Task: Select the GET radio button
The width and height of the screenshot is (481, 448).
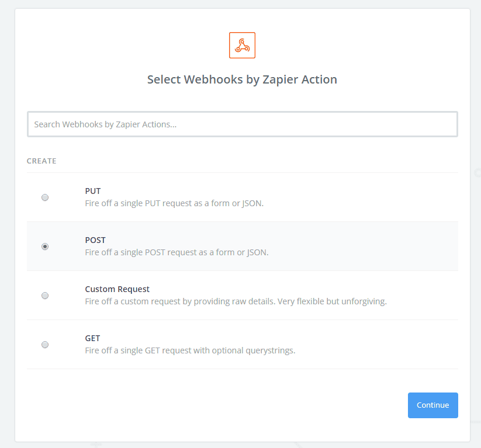Action: [x=45, y=345]
